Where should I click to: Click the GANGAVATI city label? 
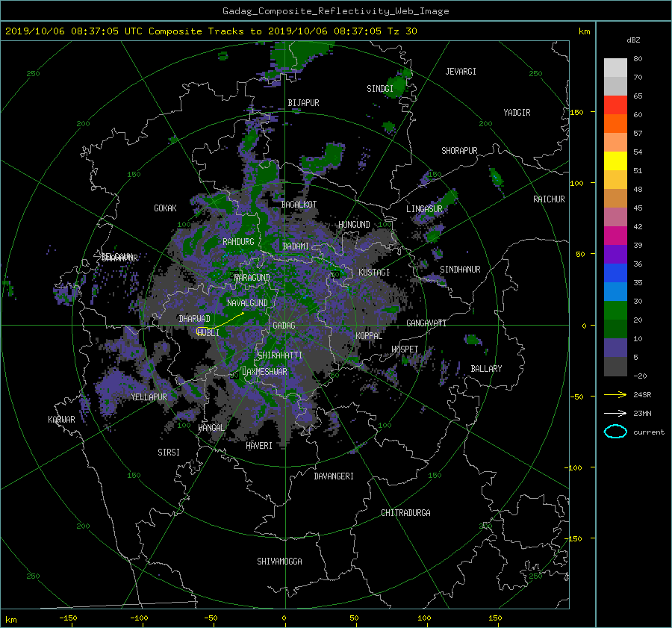click(x=426, y=323)
